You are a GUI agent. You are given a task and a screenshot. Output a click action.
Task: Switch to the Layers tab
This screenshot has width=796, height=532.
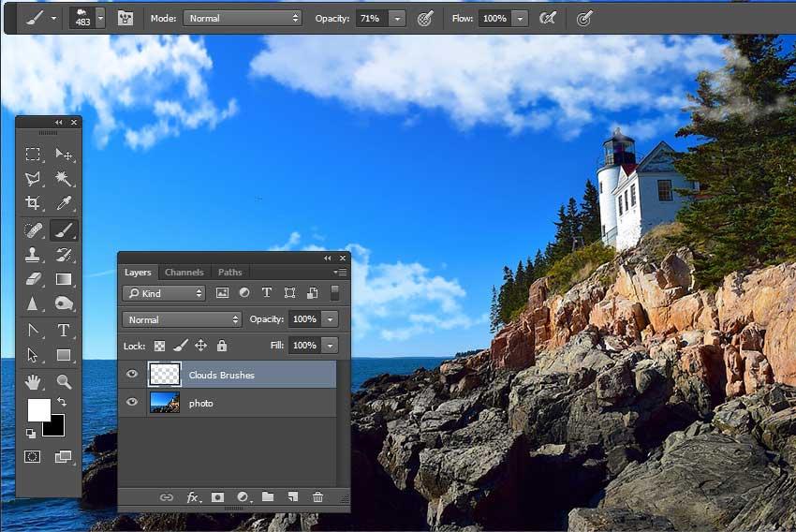(x=138, y=273)
